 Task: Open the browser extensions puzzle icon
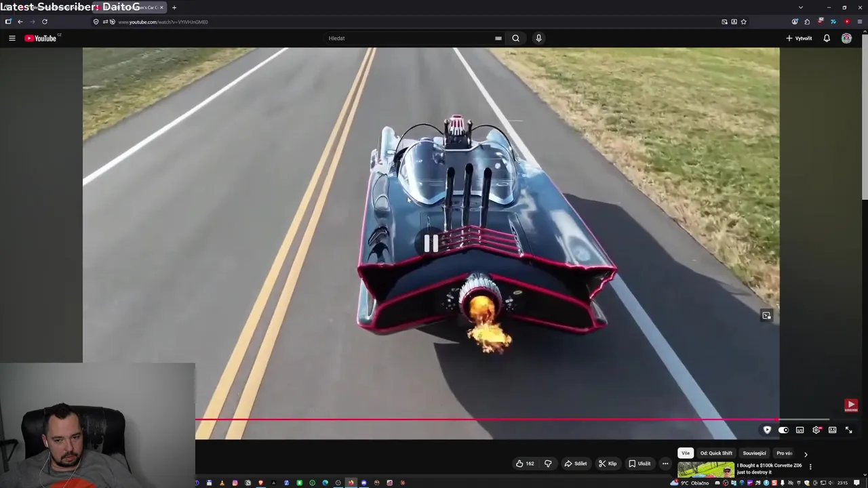click(x=807, y=22)
